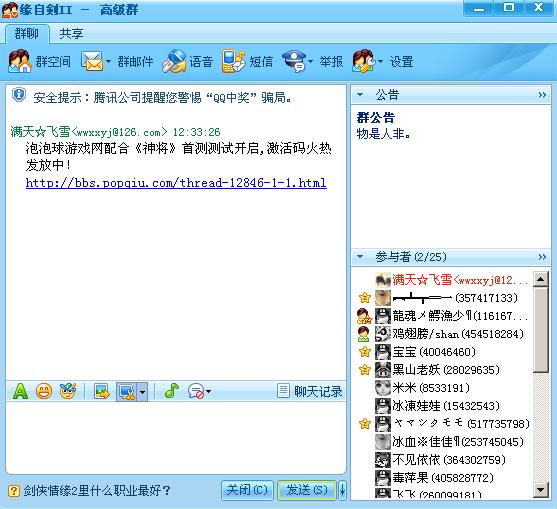557x509 pixels.
Task: Click the green music note icon
Action: tap(172, 391)
